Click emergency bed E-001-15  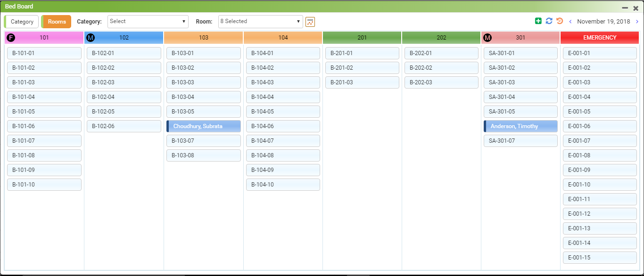pos(600,258)
